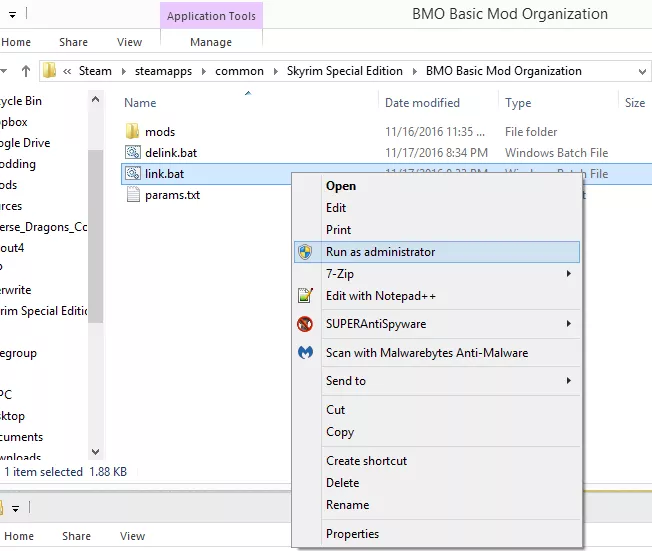Click the SUPERAntiSpyware icon in context menu

tap(305, 324)
